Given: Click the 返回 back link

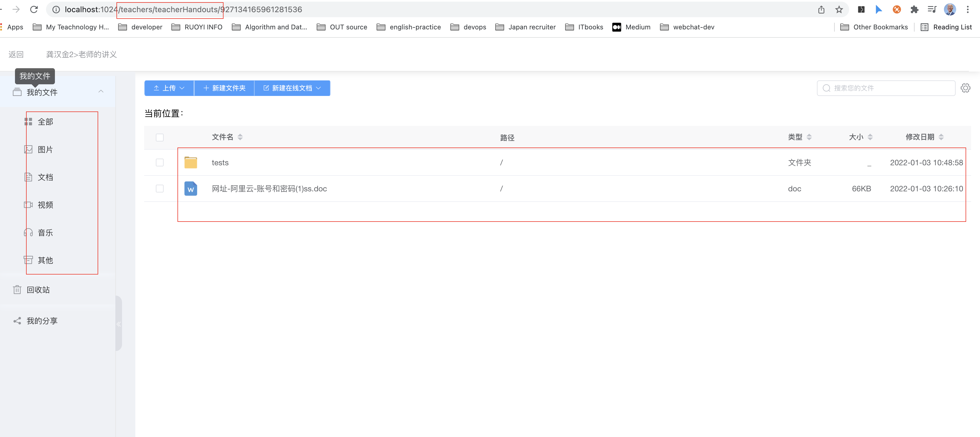Looking at the screenshot, I should (16, 54).
